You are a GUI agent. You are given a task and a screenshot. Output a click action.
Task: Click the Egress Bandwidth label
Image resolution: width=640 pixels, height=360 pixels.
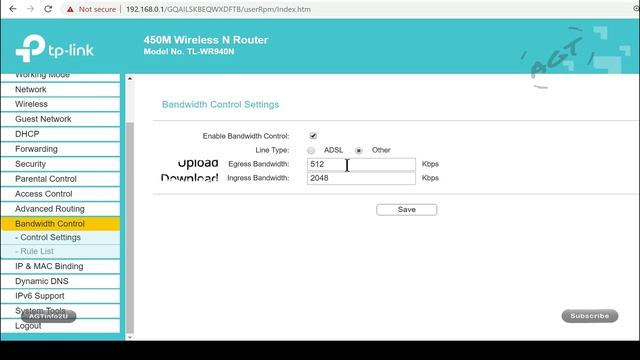pos(259,164)
